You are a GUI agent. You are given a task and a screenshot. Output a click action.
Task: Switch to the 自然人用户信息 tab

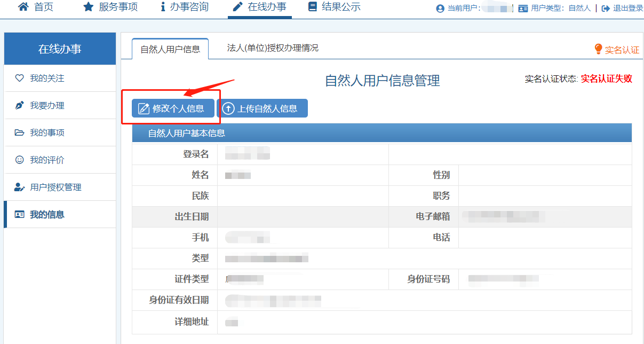tap(170, 49)
